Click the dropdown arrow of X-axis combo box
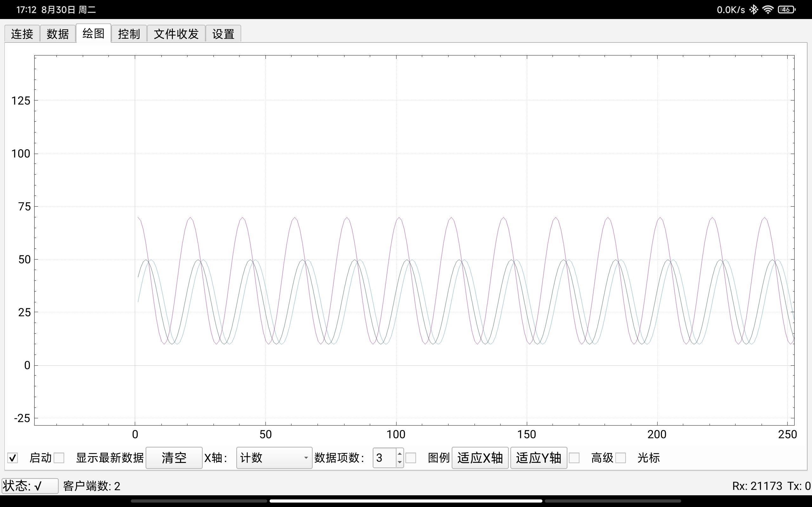812x507 pixels. click(306, 458)
